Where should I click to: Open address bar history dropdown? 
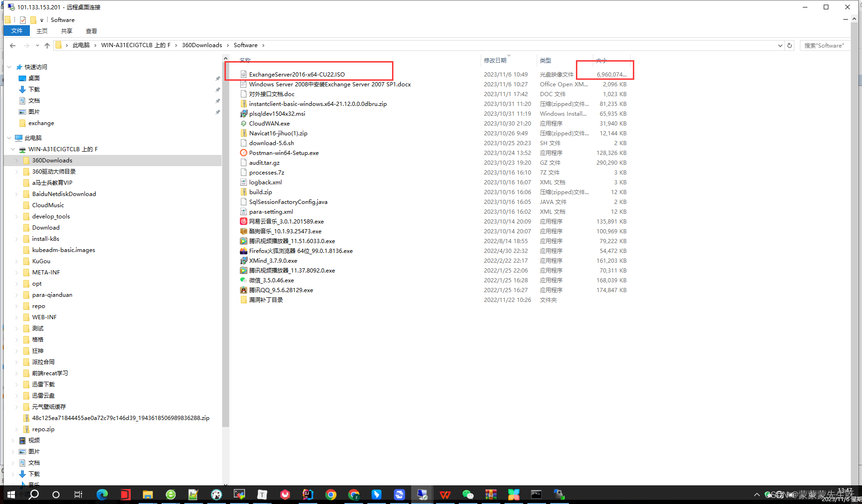tap(780, 45)
